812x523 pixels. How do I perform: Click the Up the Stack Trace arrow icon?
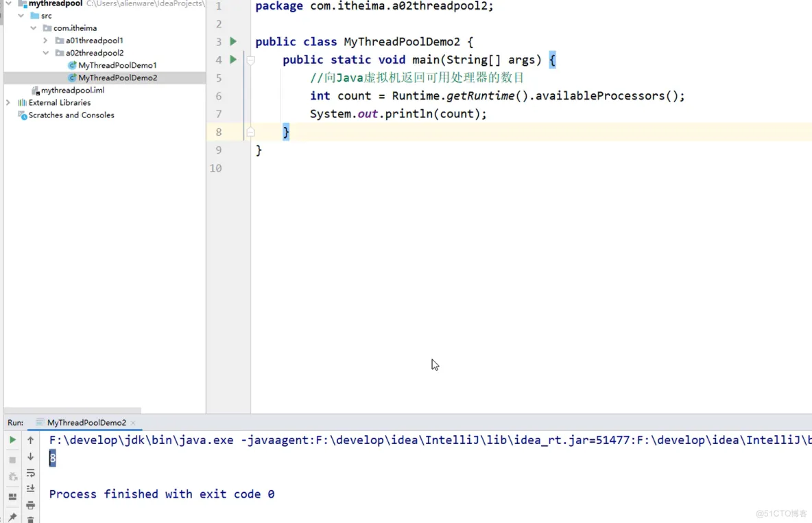[x=31, y=440]
